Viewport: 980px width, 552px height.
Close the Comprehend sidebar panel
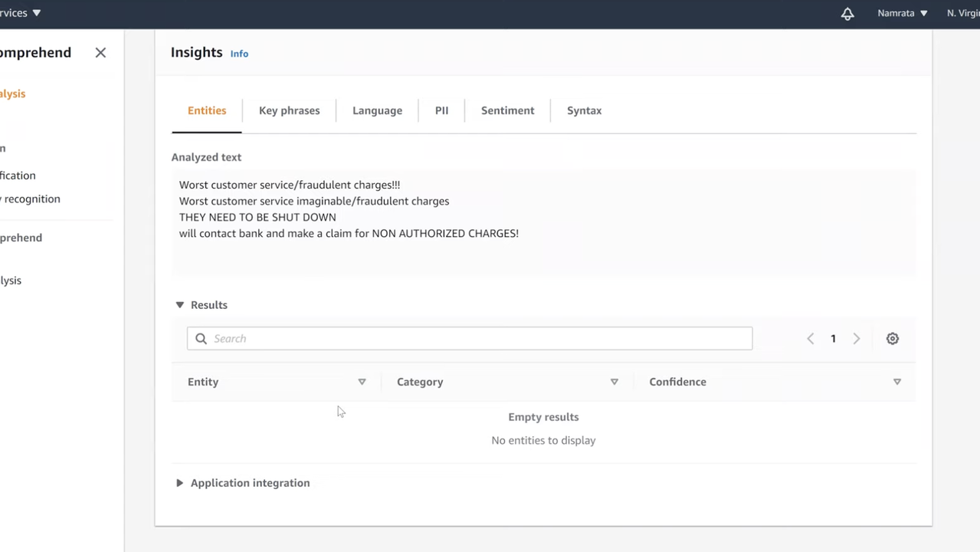click(x=100, y=53)
